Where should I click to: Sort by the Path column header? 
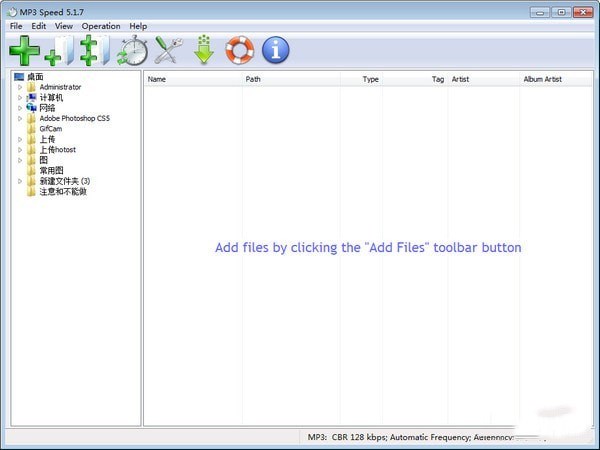pos(291,79)
